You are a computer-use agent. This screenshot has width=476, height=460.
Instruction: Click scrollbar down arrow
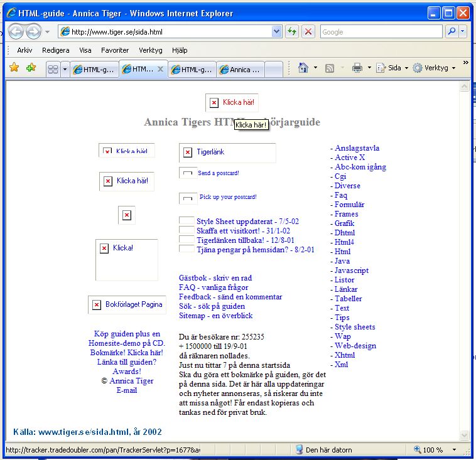(x=464, y=435)
